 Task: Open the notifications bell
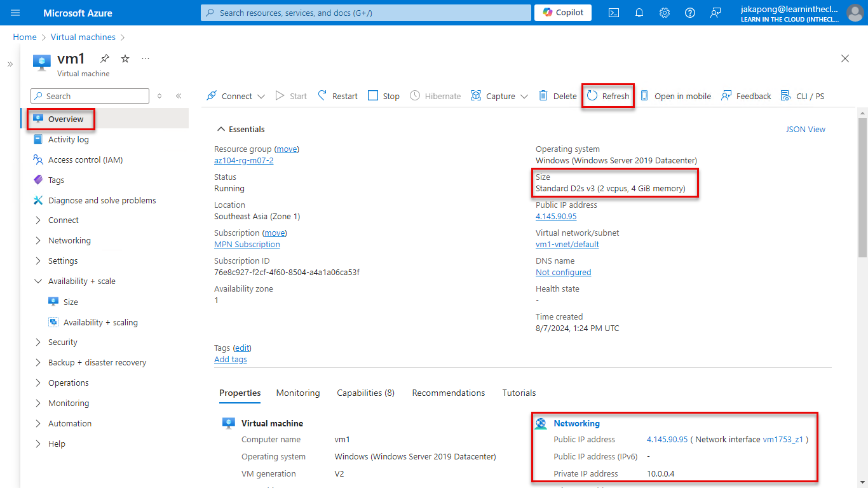click(639, 13)
